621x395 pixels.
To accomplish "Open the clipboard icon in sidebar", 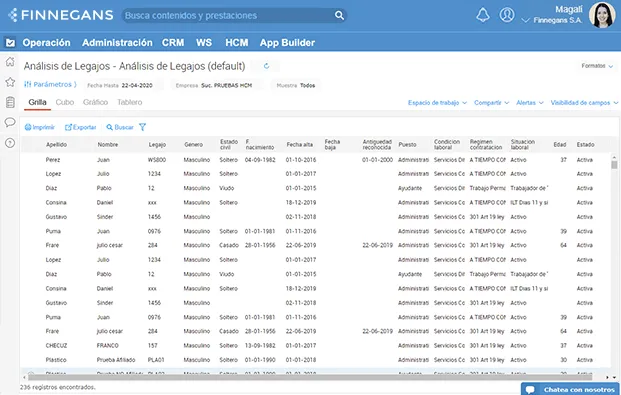I will 10,102.
